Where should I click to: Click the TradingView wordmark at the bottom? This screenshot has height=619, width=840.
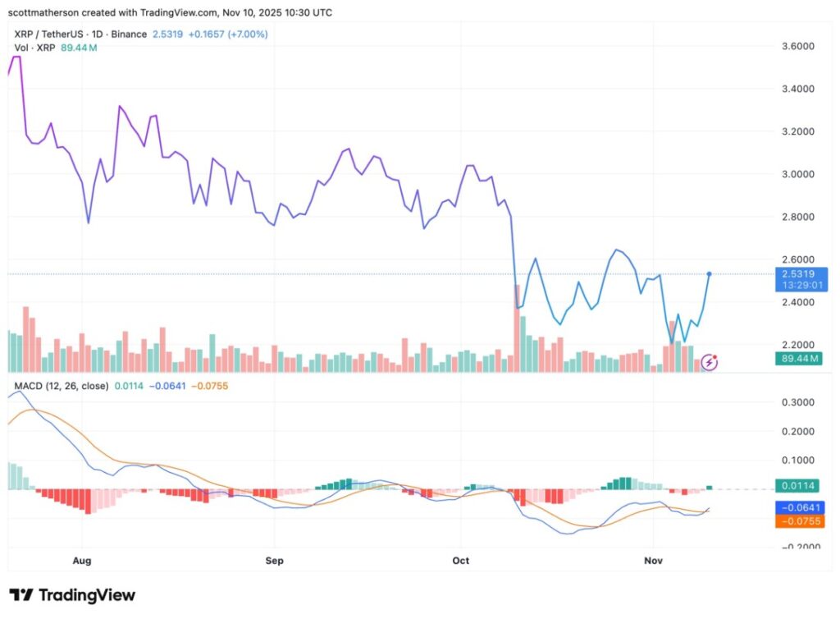pos(86,595)
